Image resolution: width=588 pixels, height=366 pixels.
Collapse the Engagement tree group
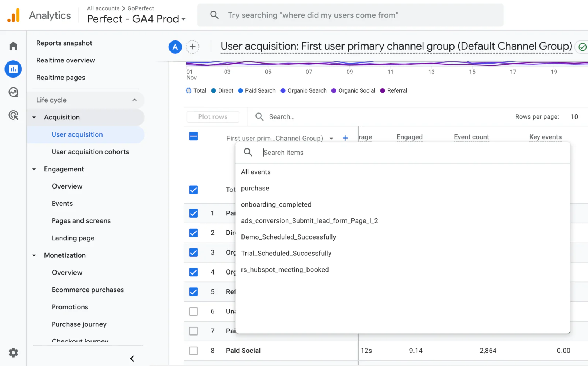[x=34, y=169]
